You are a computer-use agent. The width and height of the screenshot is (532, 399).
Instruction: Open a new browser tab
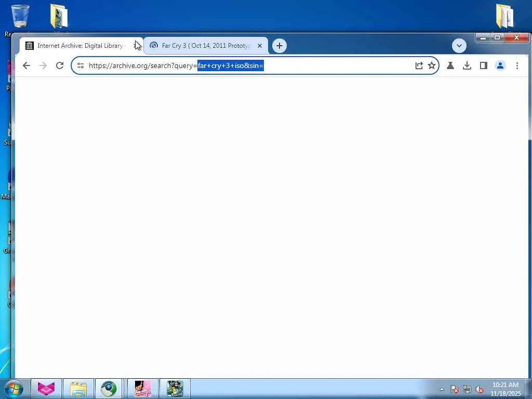click(x=279, y=46)
